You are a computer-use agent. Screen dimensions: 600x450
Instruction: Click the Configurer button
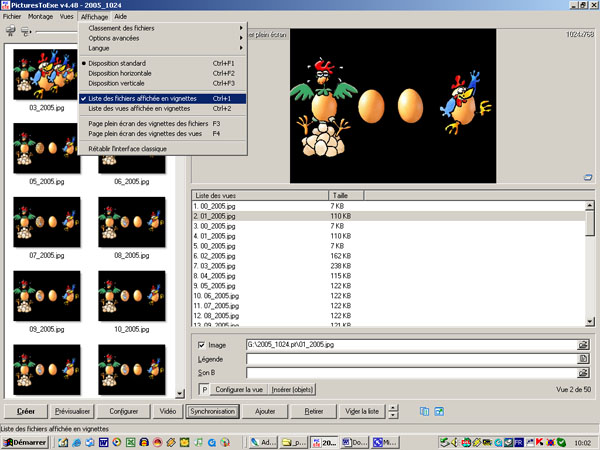pos(124,411)
